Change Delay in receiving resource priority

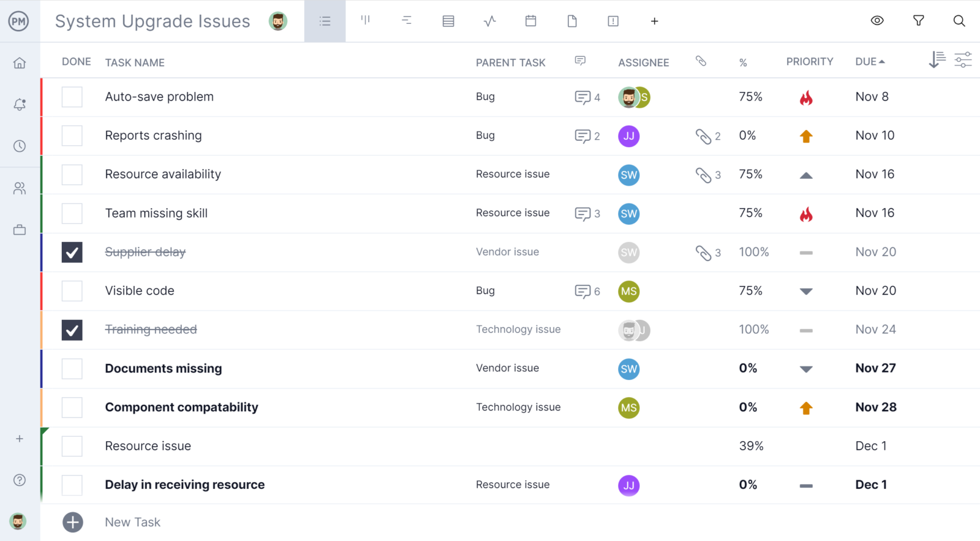coord(806,486)
